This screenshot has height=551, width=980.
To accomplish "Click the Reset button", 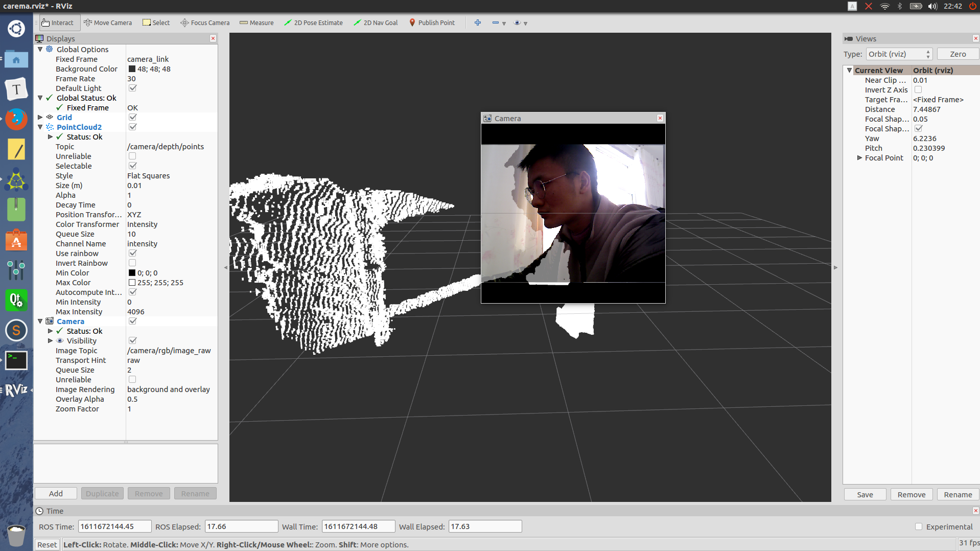I will [x=47, y=544].
